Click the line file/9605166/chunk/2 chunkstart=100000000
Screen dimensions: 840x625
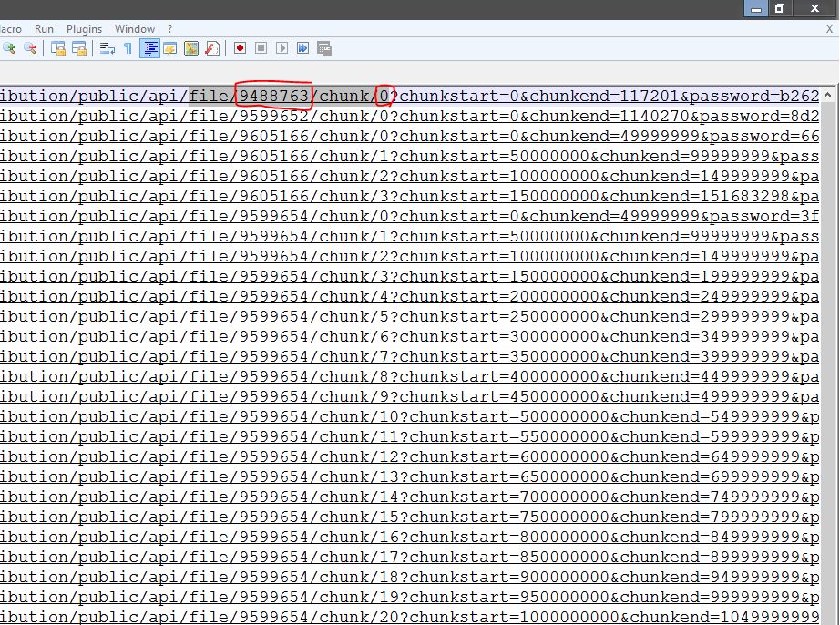410,176
